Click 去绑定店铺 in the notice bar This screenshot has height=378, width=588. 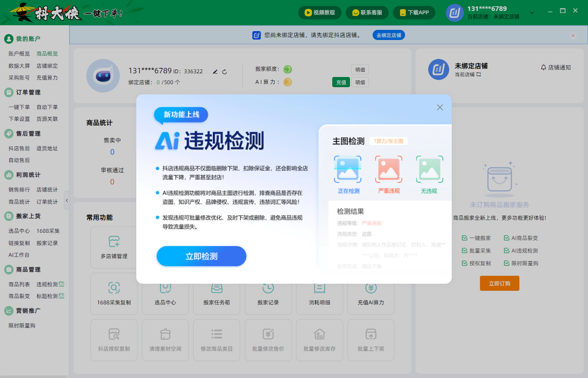click(389, 35)
